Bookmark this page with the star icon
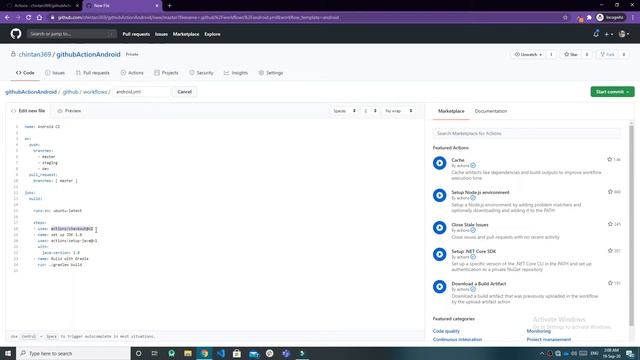Image resolution: width=640 pixels, height=360 pixels. [x=565, y=18]
